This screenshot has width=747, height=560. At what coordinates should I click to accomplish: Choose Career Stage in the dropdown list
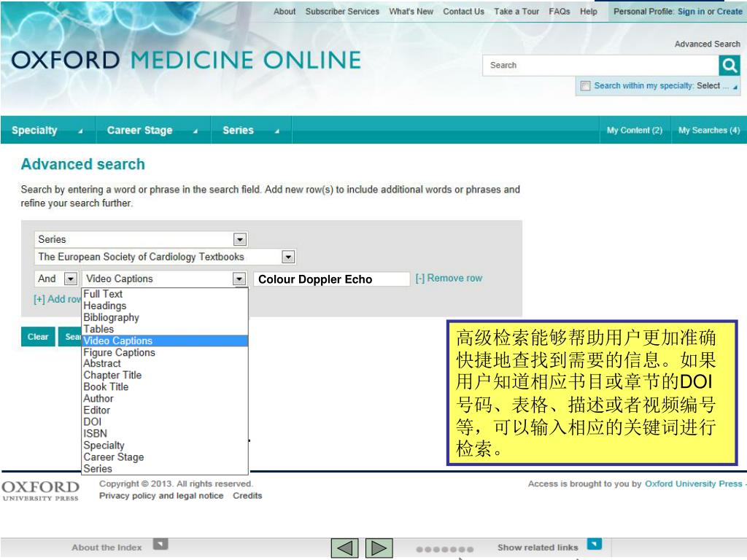point(165,457)
